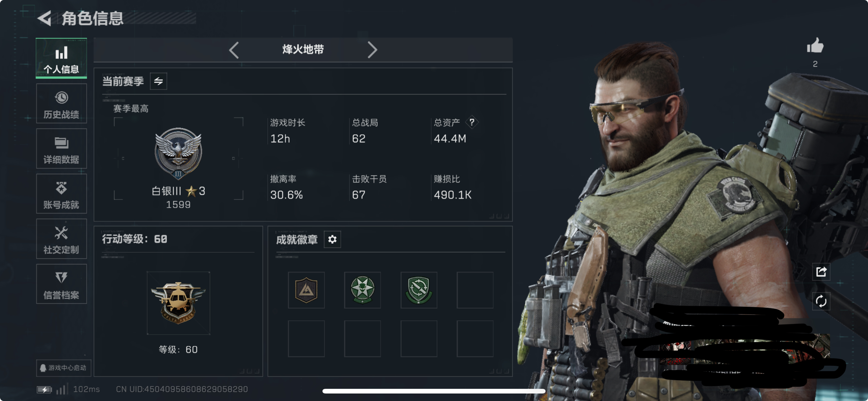Select the first triangle achievement badge
The height and width of the screenshot is (401, 868).
[x=306, y=290]
